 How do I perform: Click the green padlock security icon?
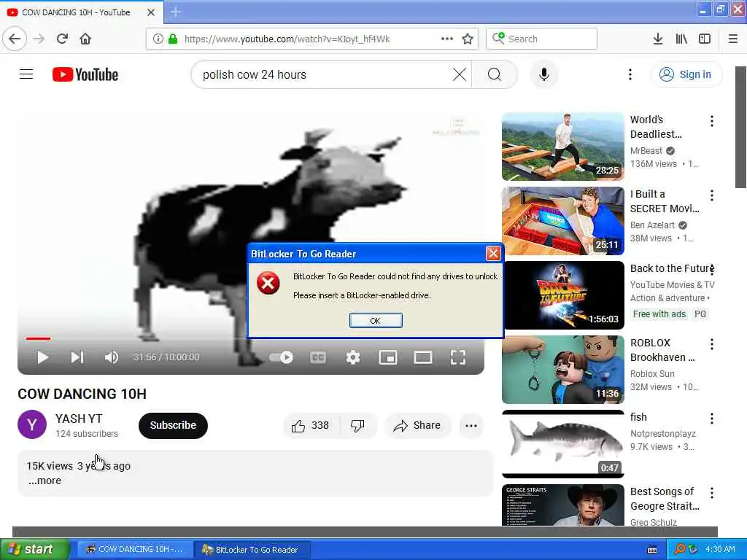(173, 39)
